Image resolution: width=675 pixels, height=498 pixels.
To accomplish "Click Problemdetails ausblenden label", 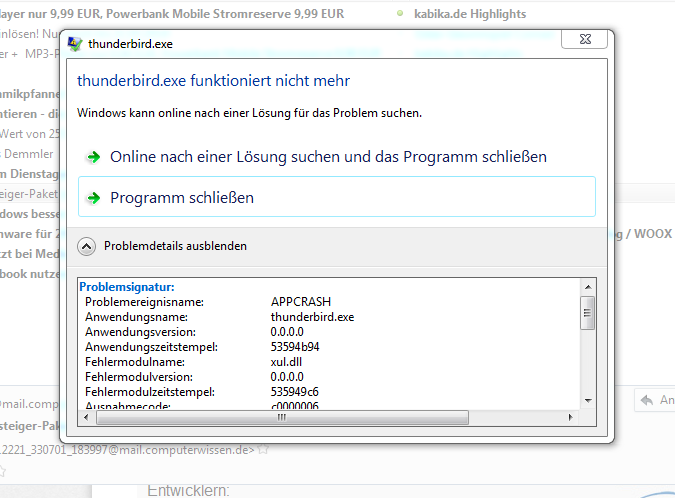I will coord(175,246).
